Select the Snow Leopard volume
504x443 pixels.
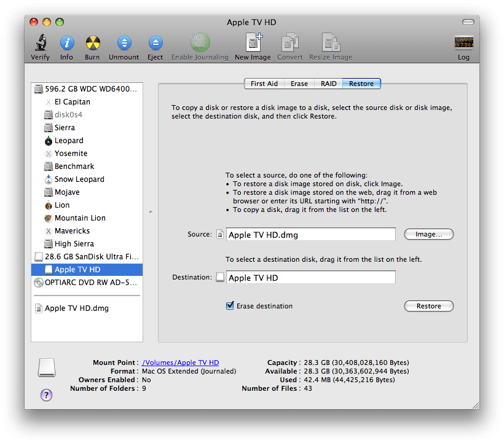(x=79, y=179)
